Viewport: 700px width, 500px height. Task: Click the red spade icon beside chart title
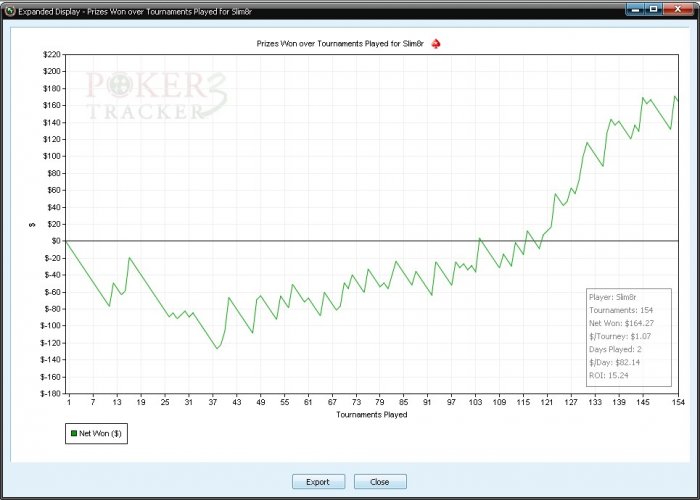coord(436,44)
